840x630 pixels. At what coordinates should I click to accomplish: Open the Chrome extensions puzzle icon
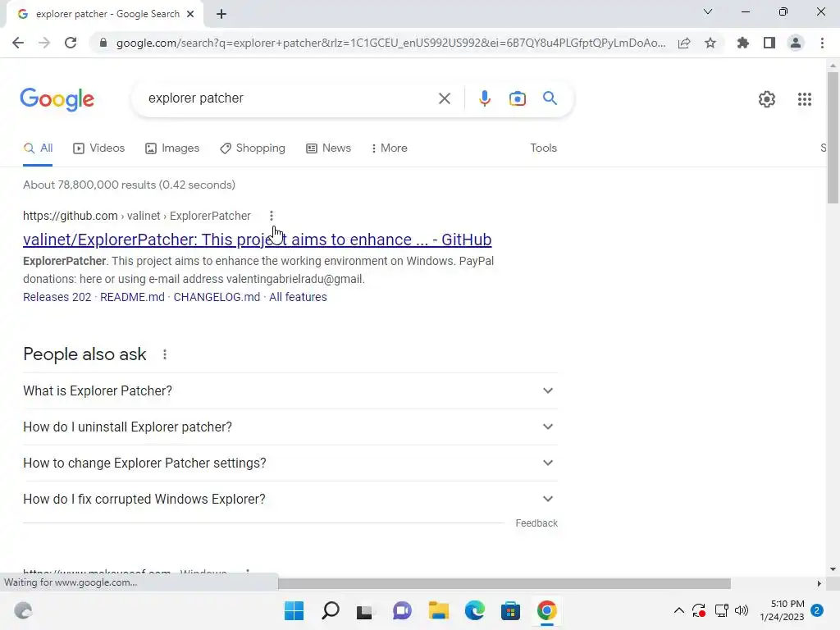742,43
